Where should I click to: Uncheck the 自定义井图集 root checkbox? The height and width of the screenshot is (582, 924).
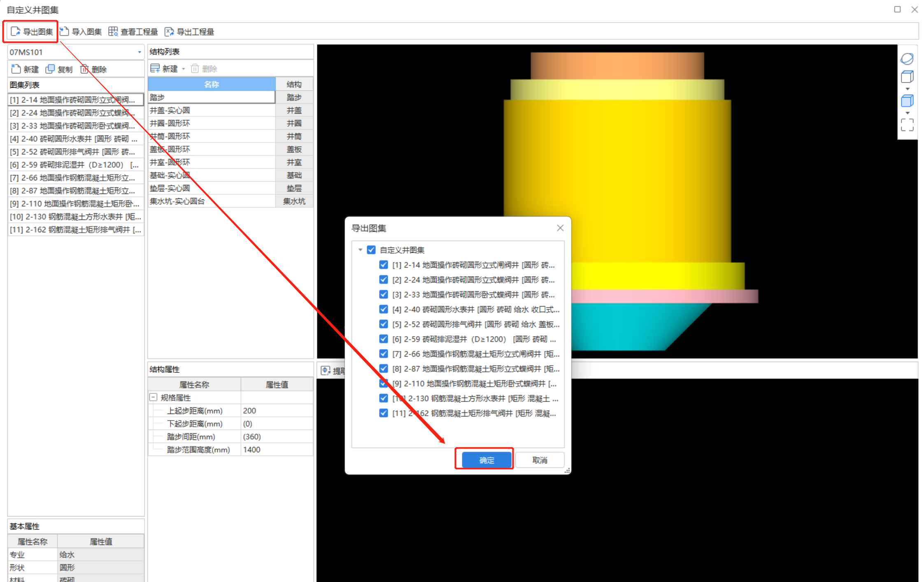[x=371, y=250]
